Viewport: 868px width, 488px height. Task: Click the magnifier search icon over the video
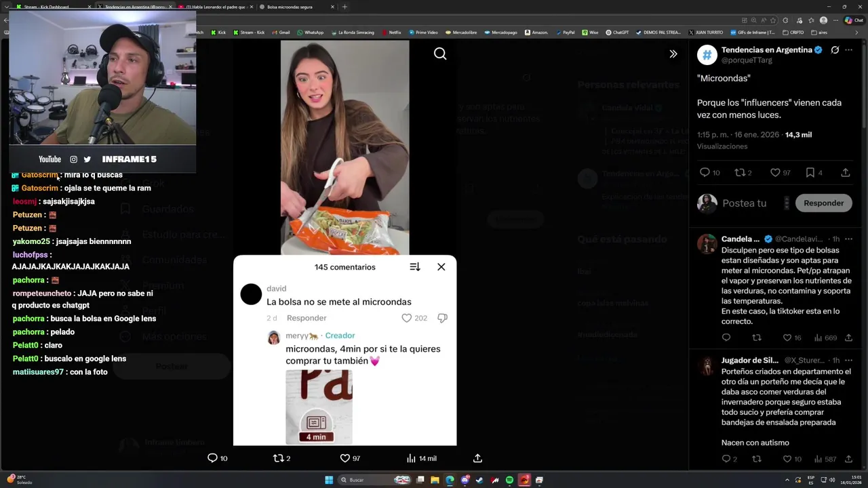pyautogui.click(x=440, y=54)
